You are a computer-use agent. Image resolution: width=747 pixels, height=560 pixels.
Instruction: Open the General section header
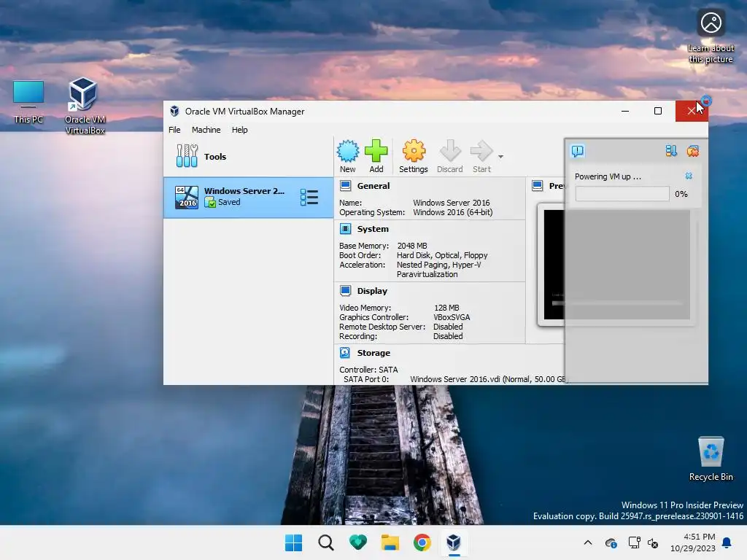point(373,186)
